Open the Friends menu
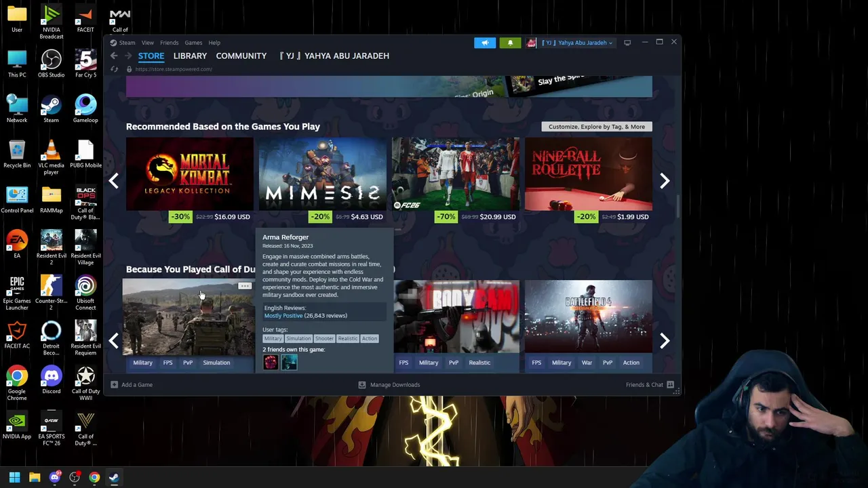This screenshot has height=488, width=868. (x=169, y=43)
